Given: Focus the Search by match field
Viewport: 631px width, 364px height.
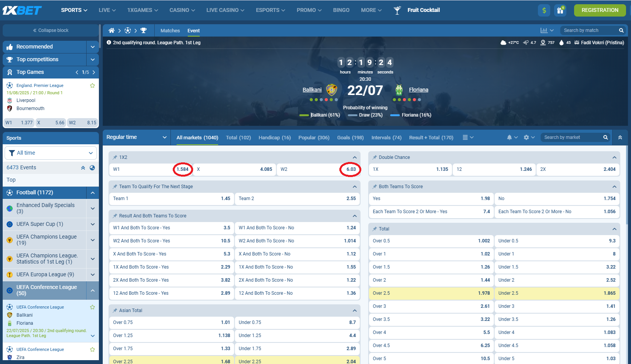Looking at the screenshot, I should [589, 30].
